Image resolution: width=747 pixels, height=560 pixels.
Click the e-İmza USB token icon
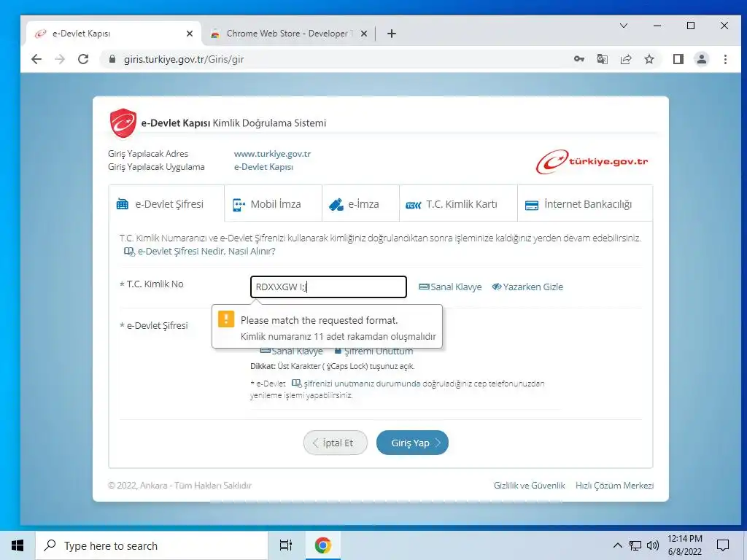tap(336, 205)
